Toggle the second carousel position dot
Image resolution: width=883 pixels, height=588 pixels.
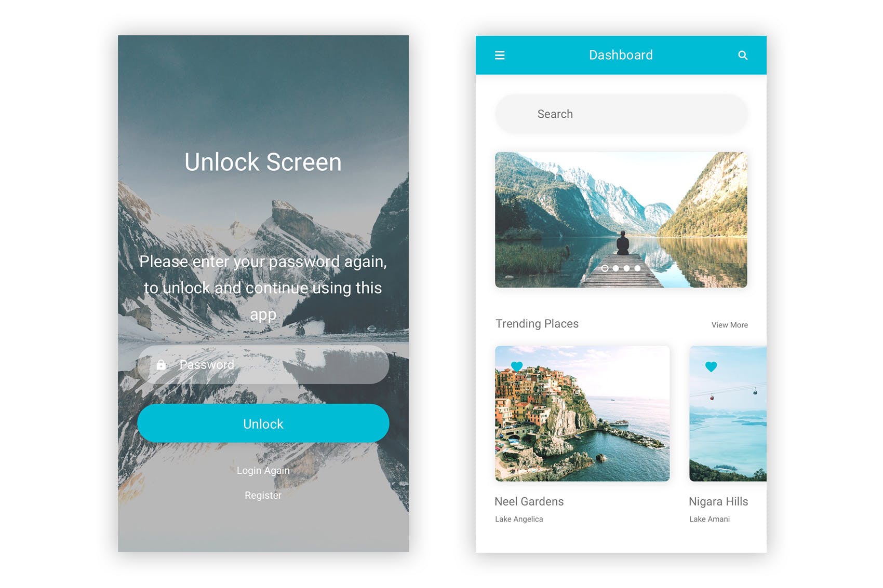[616, 269]
